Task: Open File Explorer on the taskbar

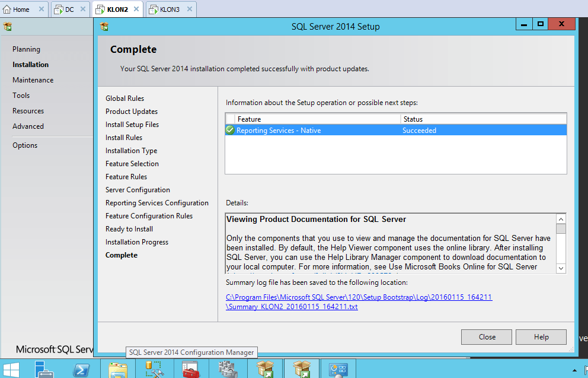Action: pyautogui.click(x=118, y=369)
